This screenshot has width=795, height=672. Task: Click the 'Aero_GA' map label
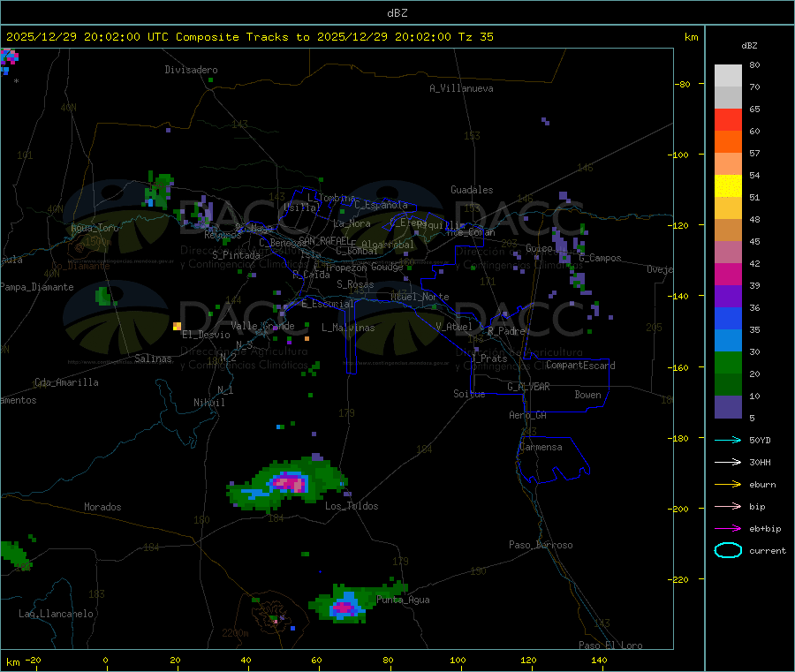(x=528, y=415)
